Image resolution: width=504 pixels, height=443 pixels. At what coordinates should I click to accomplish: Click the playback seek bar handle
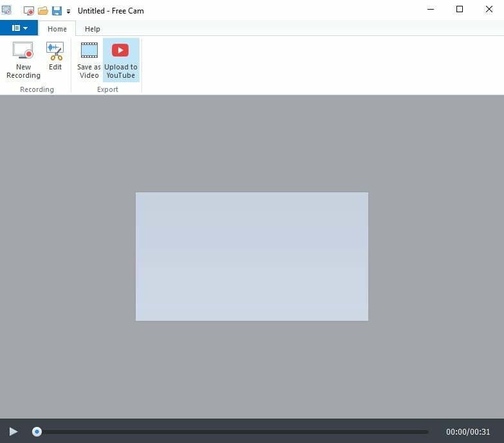[37, 431]
